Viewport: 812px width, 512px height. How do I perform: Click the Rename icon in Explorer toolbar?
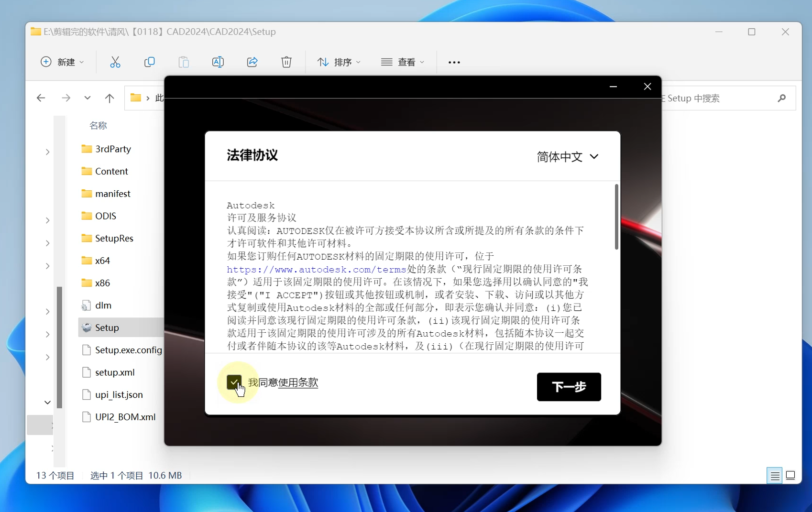[x=218, y=62]
